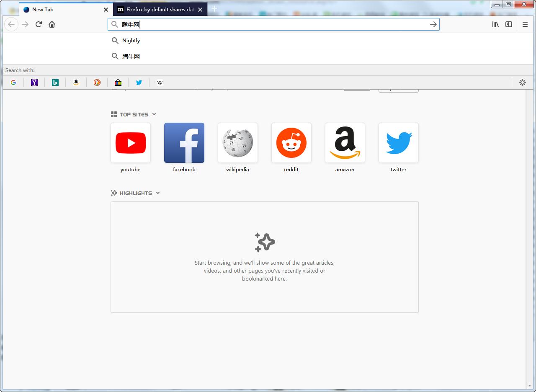Viewport: 536px width, 392px height.
Task: Click inside the address bar text field
Action: coord(274,24)
